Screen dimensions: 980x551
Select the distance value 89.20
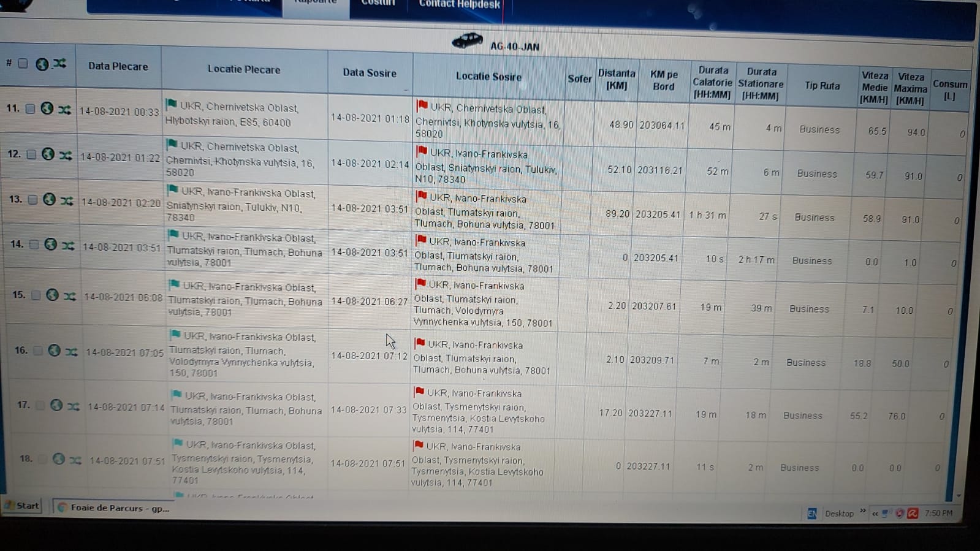(617, 214)
